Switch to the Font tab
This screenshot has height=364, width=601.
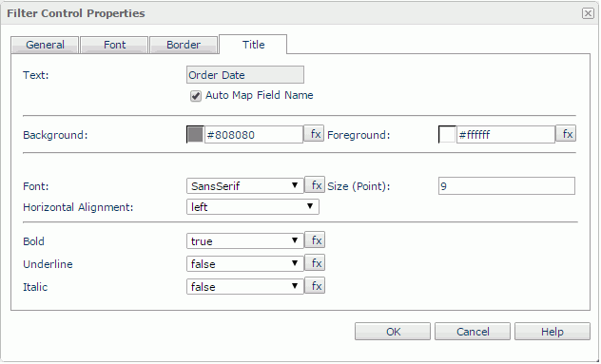pos(114,45)
